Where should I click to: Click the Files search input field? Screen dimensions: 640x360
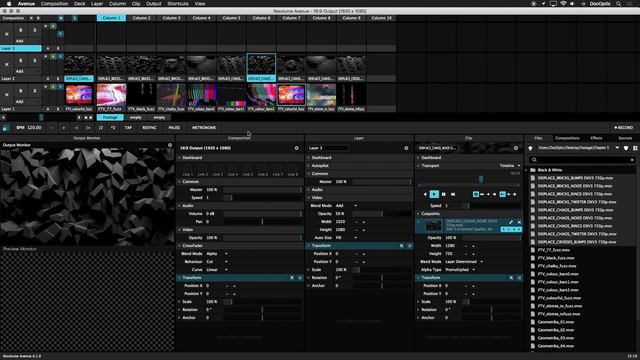tap(582, 160)
